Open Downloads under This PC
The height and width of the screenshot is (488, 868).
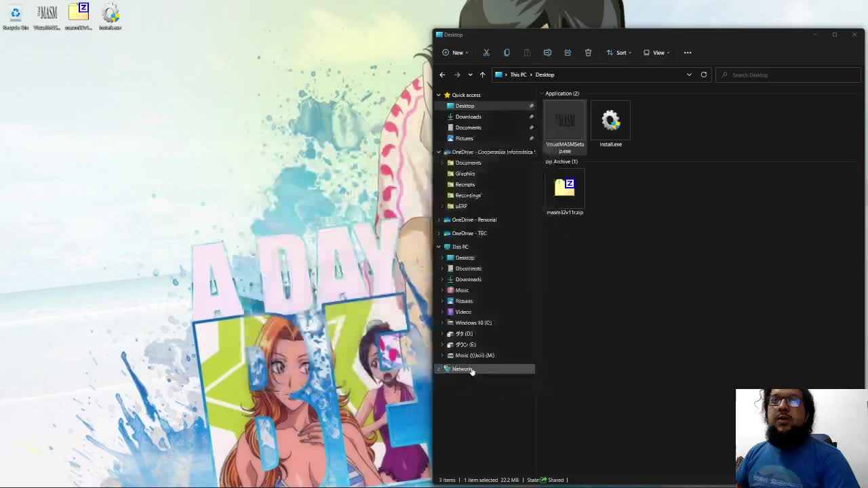(x=468, y=279)
